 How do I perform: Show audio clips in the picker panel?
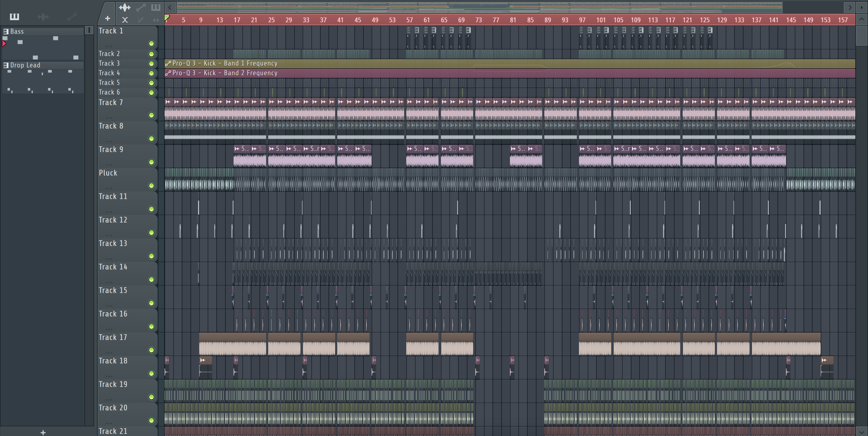tap(43, 17)
